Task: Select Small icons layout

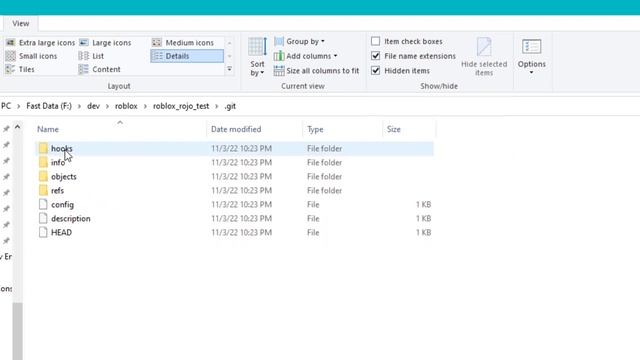Action: pos(31,56)
